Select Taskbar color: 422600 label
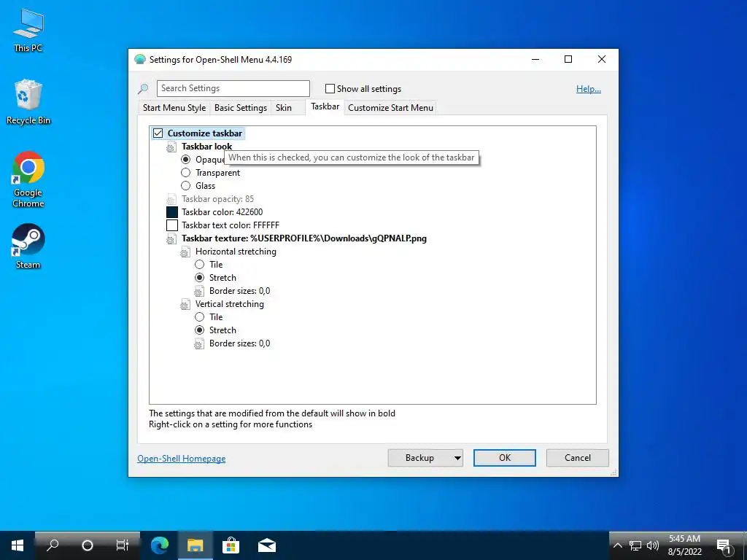Image resolution: width=747 pixels, height=560 pixels. [222, 212]
